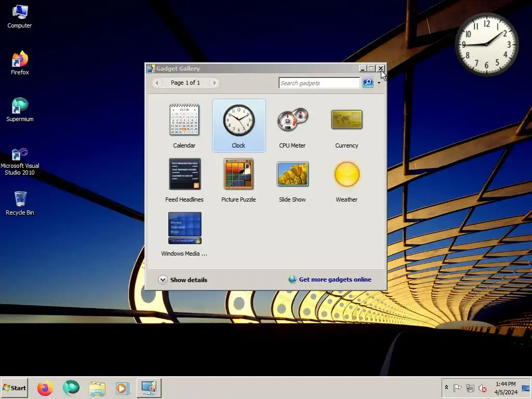Pick the Weather gadget sun icon
The height and width of the screenshot is (399, 532).
[x=347, y=174]
